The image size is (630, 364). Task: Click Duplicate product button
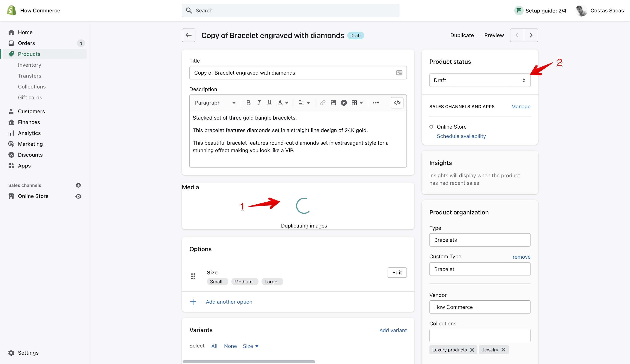[462, 35]
